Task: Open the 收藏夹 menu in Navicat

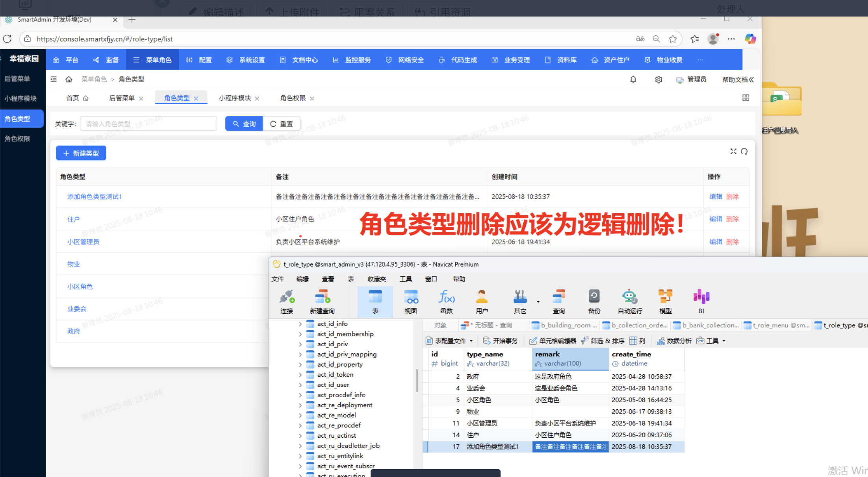Action: (x=377, y=279)
